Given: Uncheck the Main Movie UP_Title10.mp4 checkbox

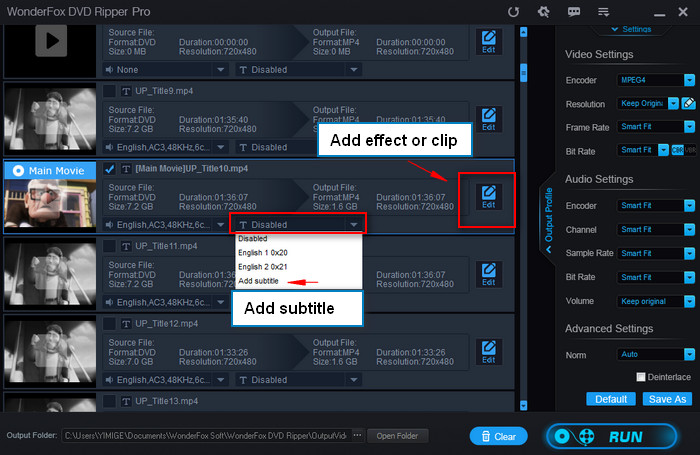Looking at the screenshot, I should point(109,169).
